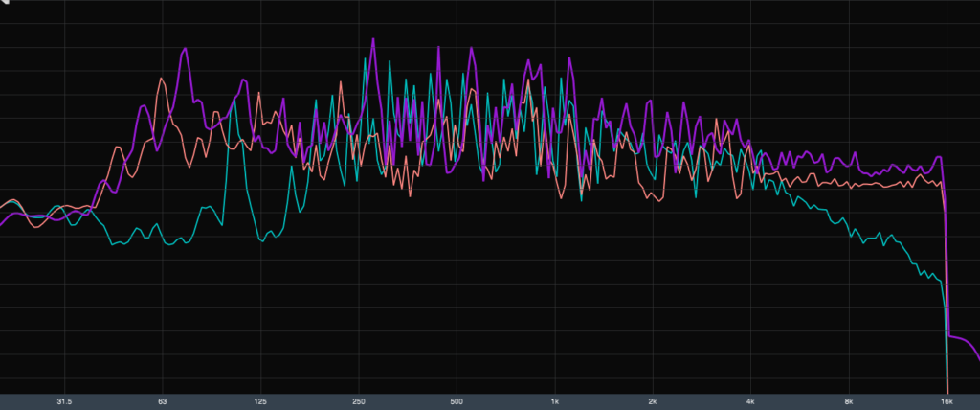
Task: Click the 500 Hz frequency label
Action: [457, 400]
